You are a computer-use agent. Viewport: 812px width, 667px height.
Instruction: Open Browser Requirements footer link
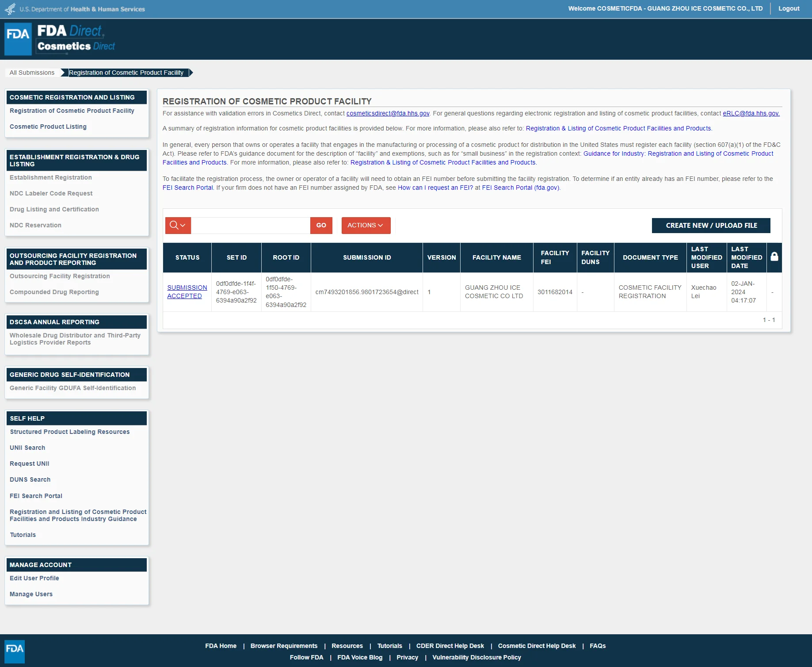click(284, 646)
